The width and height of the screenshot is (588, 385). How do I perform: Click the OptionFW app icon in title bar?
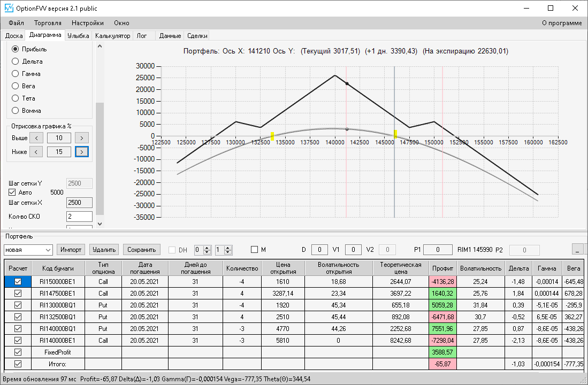click(x=9, y=8)
